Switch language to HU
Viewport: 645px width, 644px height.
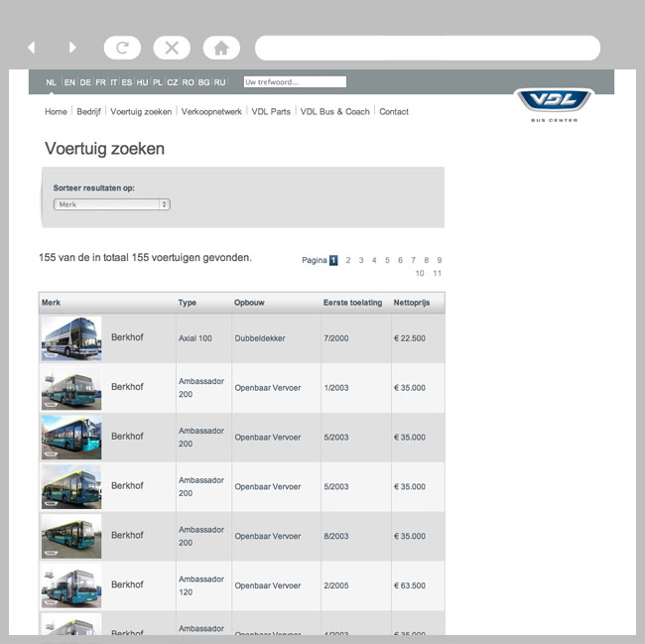click(142, 82)
